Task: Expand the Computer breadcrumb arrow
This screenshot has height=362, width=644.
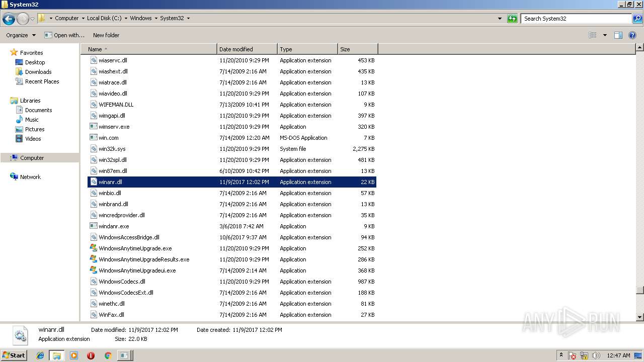Action: tap(83, 18)
